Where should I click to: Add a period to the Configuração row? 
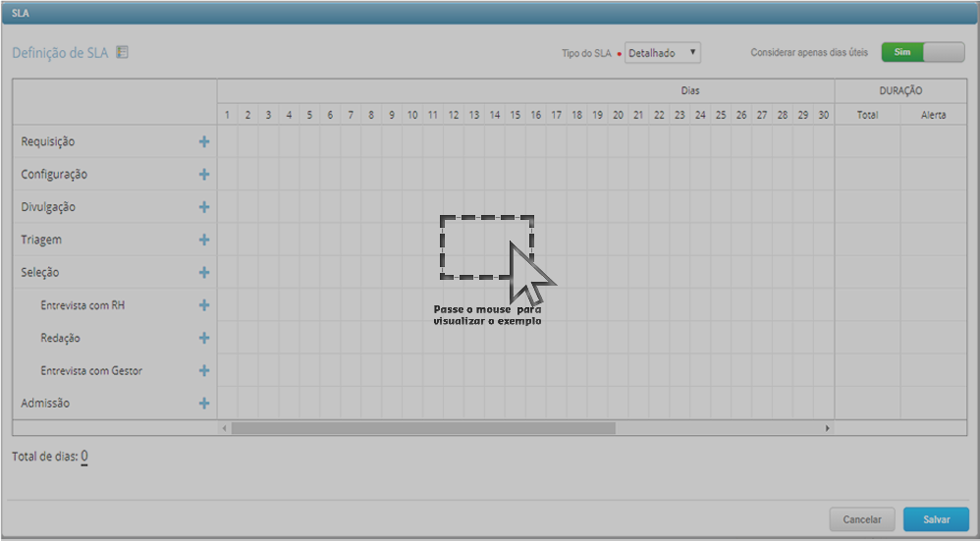[x=204, y=175]
